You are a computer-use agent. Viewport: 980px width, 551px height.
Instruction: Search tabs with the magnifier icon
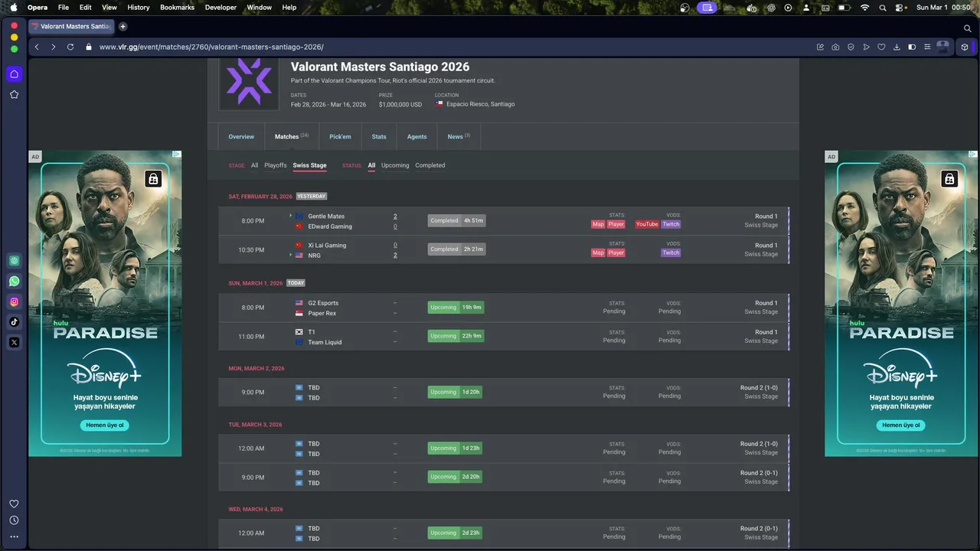click(x=968, y=28)
